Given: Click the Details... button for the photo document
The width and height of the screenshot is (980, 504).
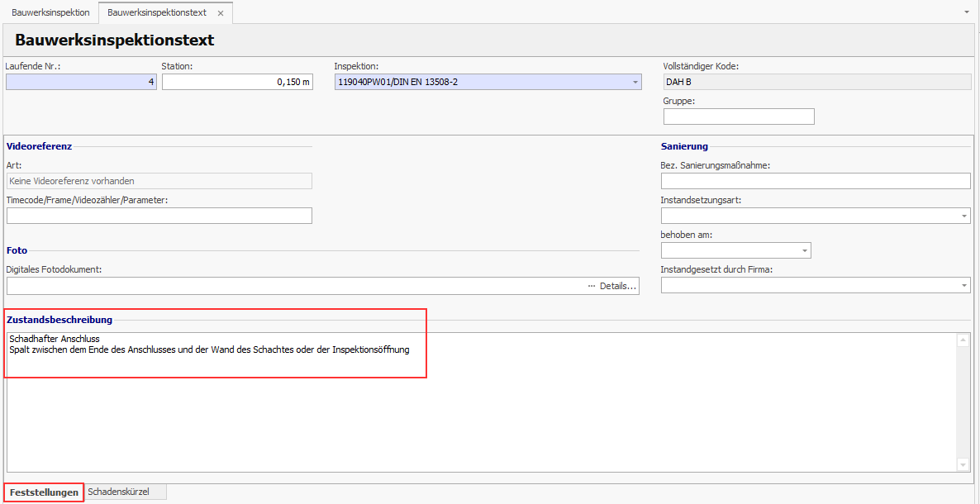Looking at the screenshot, I should 612,286.
